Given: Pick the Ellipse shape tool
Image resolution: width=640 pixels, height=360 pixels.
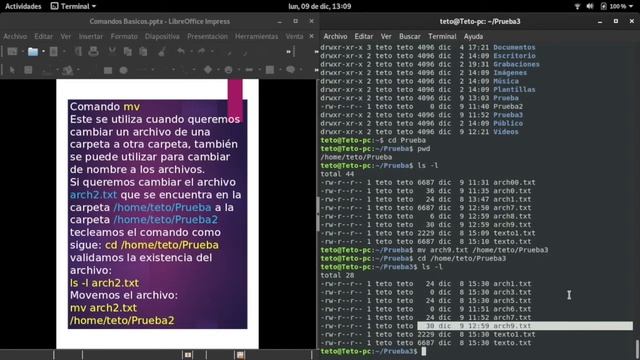Looking at the screenshot, I should [x=124, y=70].
